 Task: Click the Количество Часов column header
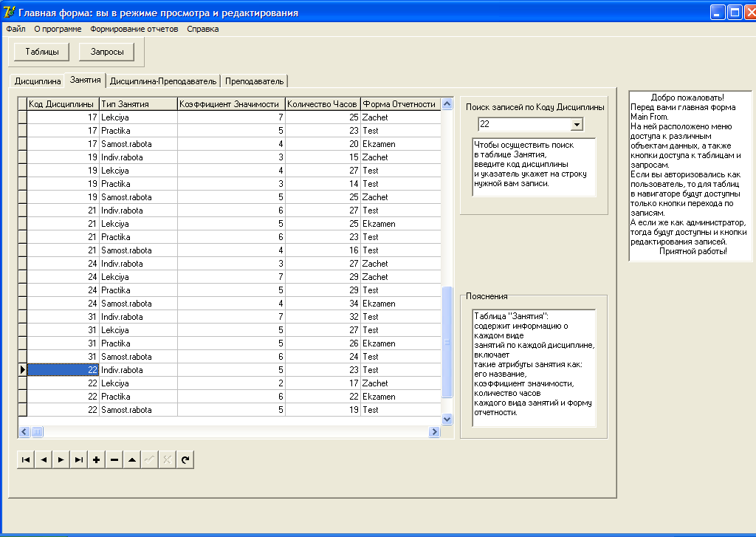[323, 103]
